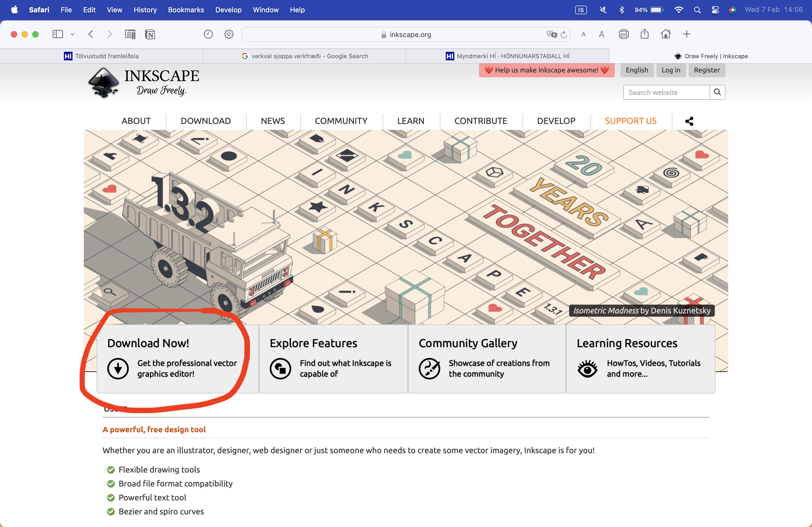Click the translate page icon

552,34
